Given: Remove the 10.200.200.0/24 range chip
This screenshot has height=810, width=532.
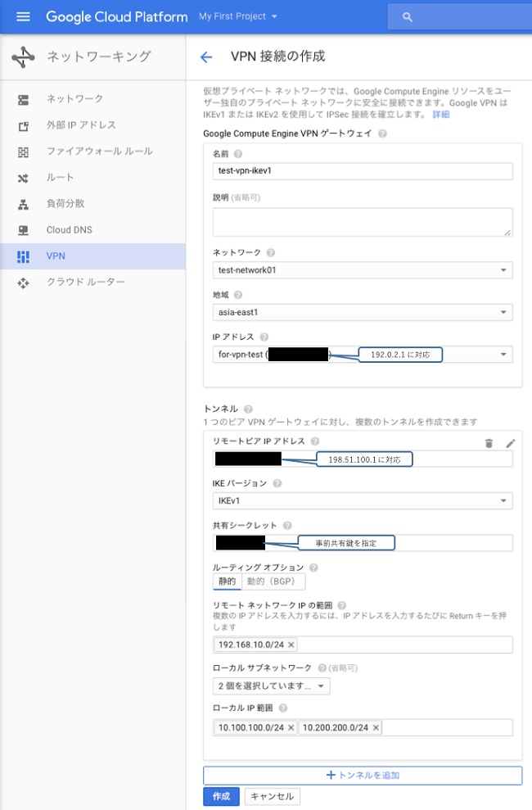Looking at the screenshot, I should point(376,727).
